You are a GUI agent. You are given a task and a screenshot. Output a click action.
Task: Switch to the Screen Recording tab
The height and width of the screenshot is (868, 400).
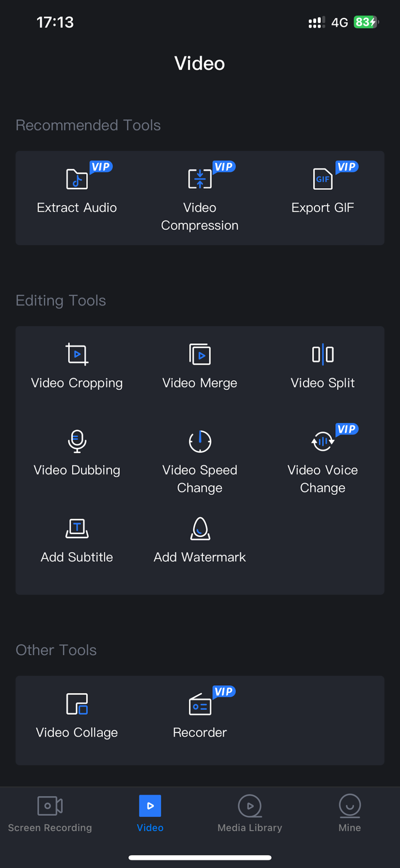[50, 813]
